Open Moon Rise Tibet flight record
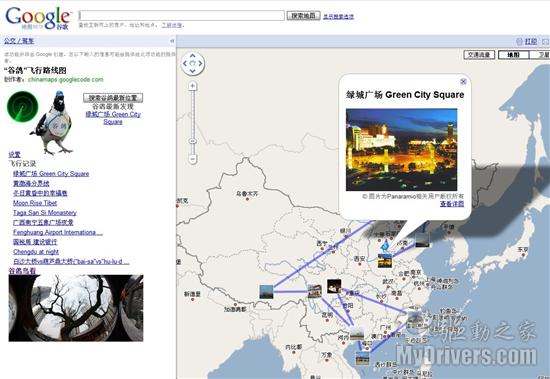Viewport: 550px width, 379px height. [35, 203]
